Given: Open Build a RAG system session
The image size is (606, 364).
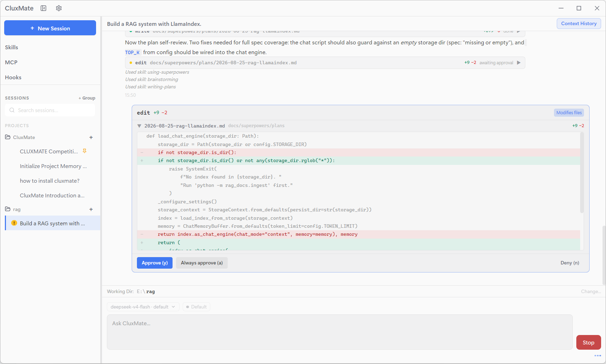Looking at the screenshot, I should coord(52,223).
